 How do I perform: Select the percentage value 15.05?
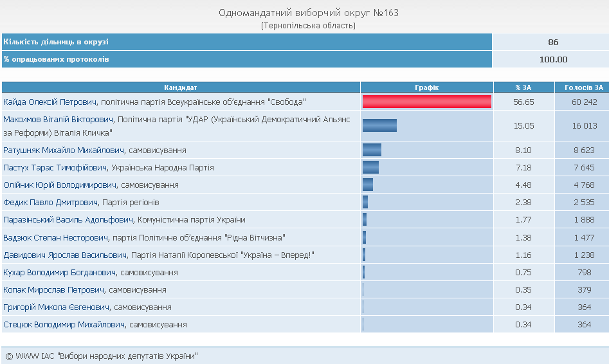[523, 126]
